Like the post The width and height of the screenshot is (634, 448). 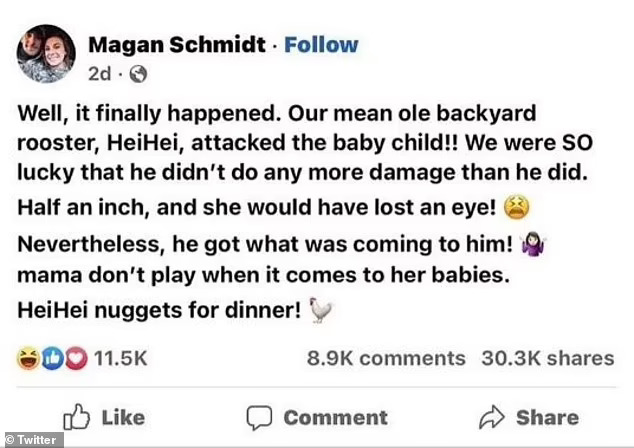[x=103, y=417]
